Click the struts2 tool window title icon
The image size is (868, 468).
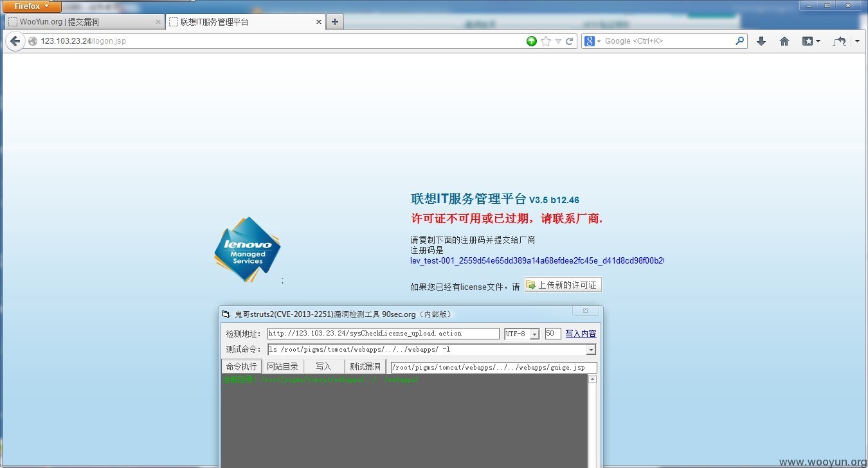click(x=226, y=314)
